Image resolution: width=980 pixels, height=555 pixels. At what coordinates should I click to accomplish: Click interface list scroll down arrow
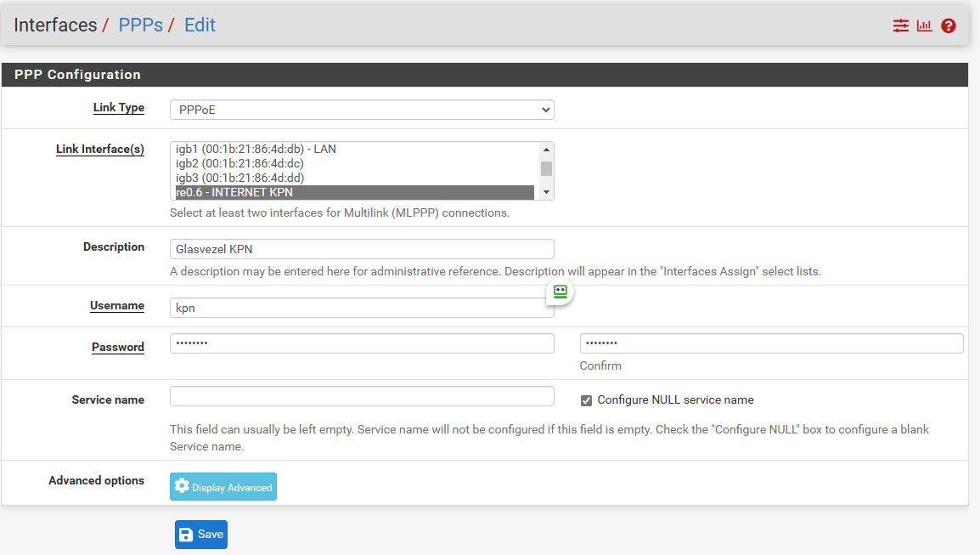click(x=546, y=192)
